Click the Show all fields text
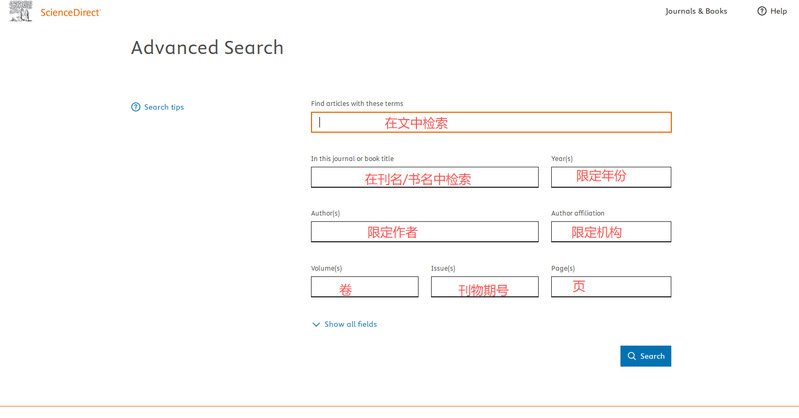Image resolution: width=799 pixels, height=418 pixels. coord(351,325)
